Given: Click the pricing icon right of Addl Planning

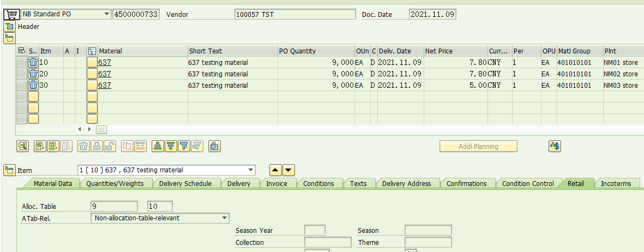Looking at the screenshot, I should pos(555,146).
